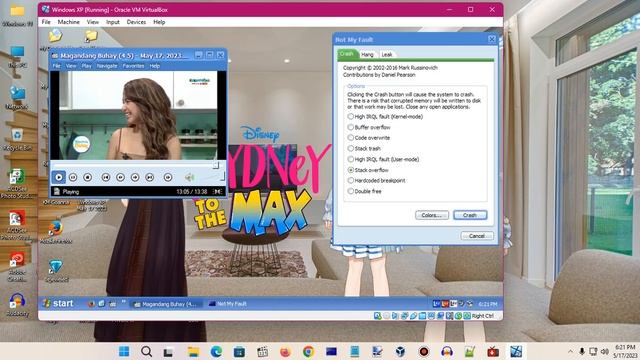The image size is (640, 360).
Task: Open the VirtualBox Machine menu
Action: coord(69,22)
